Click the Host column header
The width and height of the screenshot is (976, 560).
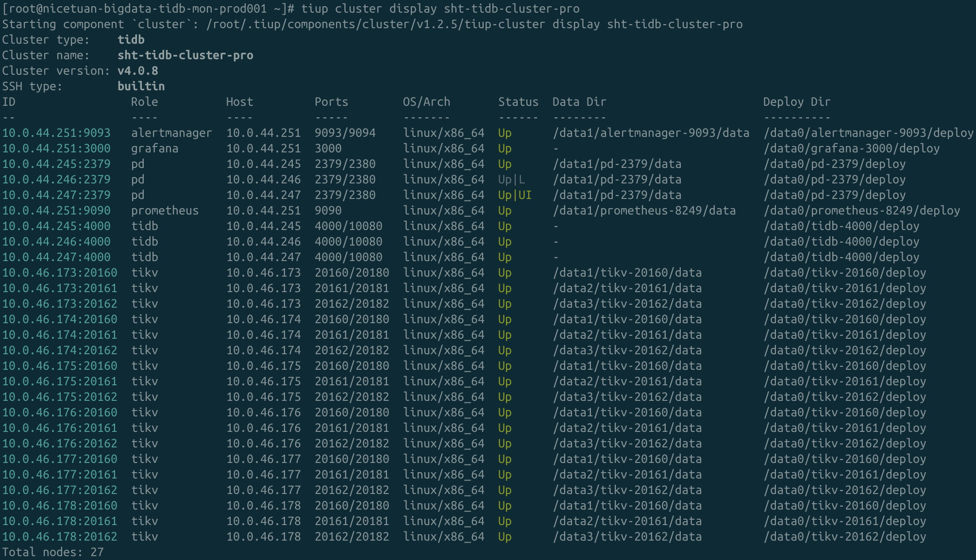[239, 102]
